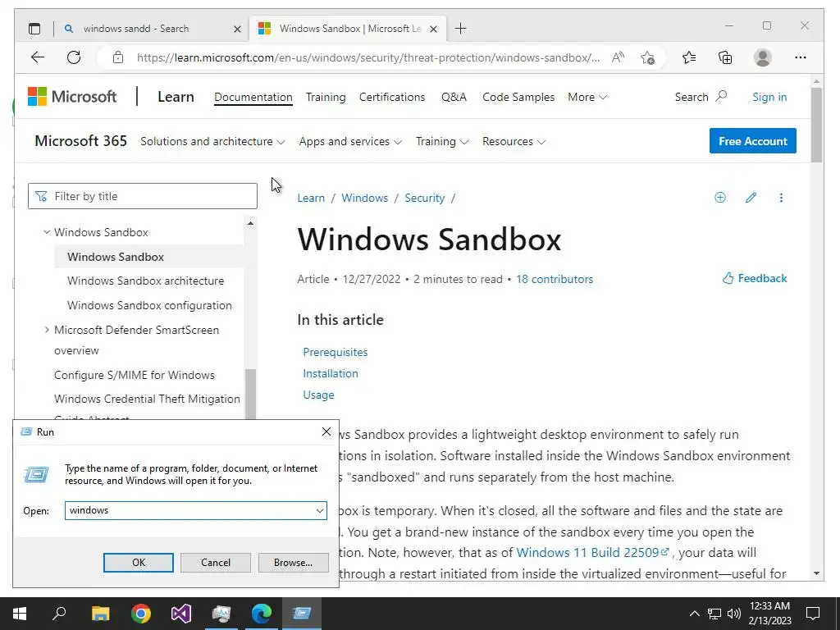Collapse the Windows Sandbox tree node

[x=47, y=232]
